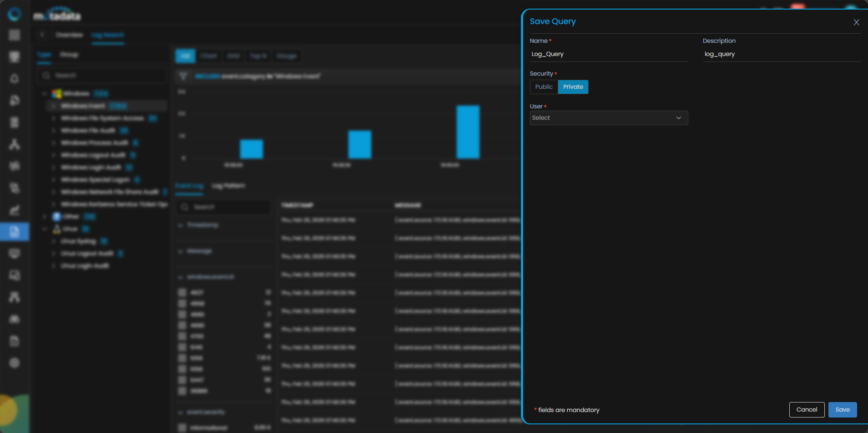Screen dimensions: 868x433
Task: Click the magnifier icon in the tree search box
Action: (46, 75)
